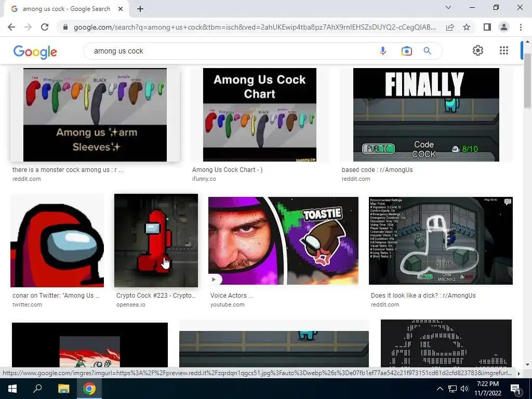Open the TOASTIE YouTube video thumbnail

click(x=283, y=241)
